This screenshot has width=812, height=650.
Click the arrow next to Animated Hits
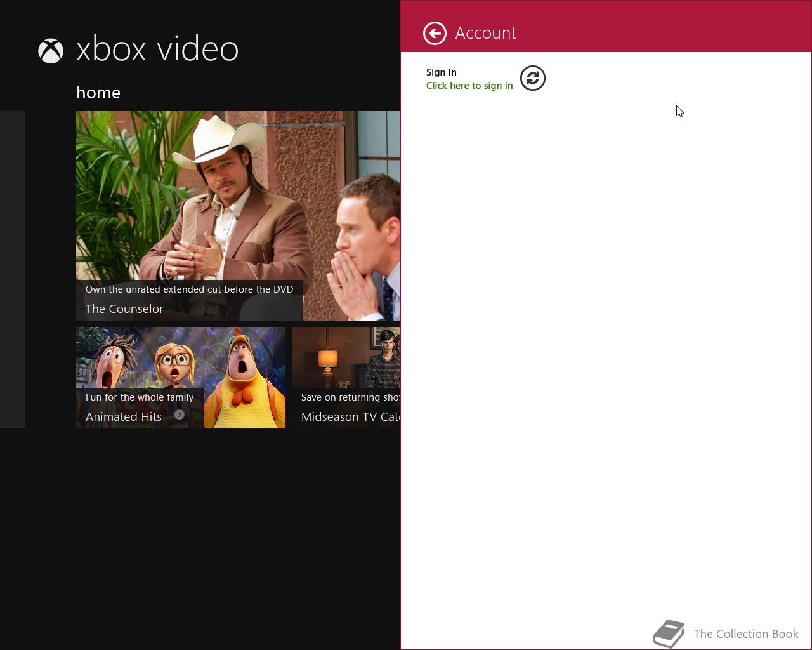click(x=180, y=415)
